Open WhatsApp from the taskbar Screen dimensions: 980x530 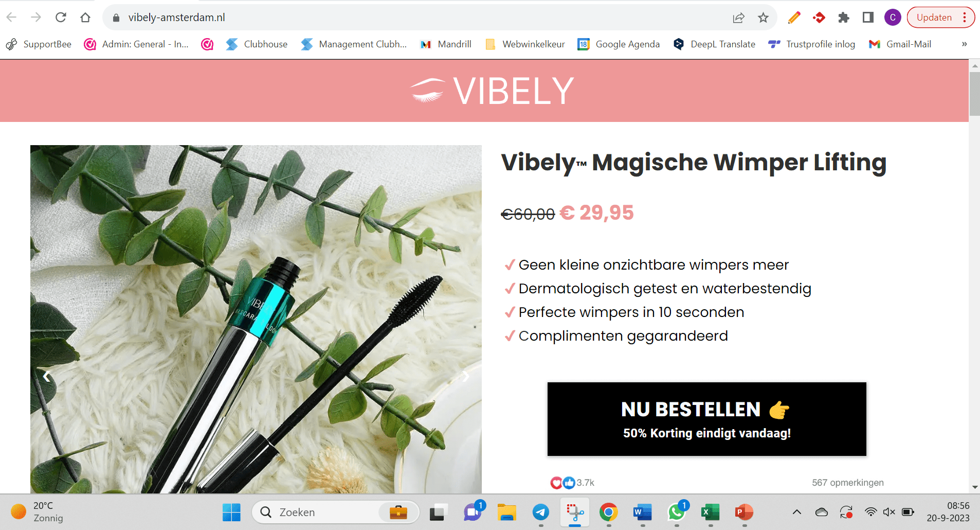[677, 512]
